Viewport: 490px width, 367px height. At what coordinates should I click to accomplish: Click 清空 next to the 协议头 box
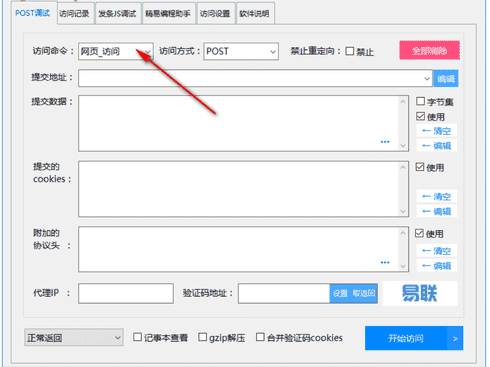[x=437, y=251]
